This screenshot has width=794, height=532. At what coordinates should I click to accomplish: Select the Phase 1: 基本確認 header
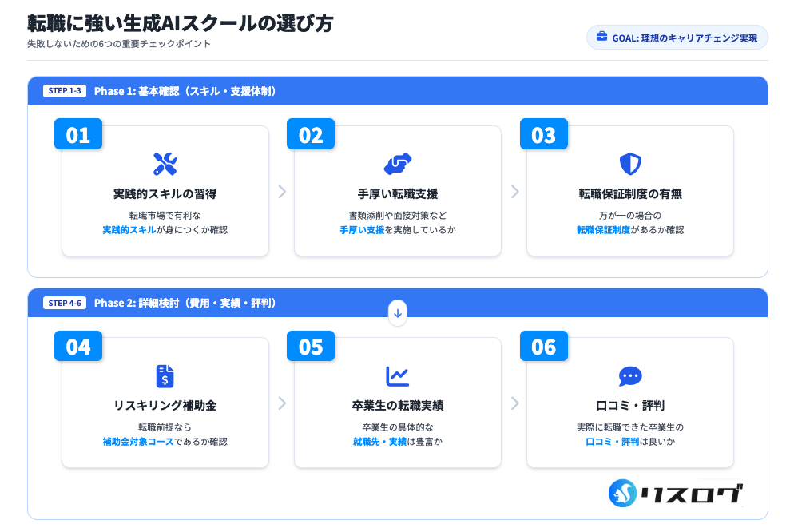185,91
